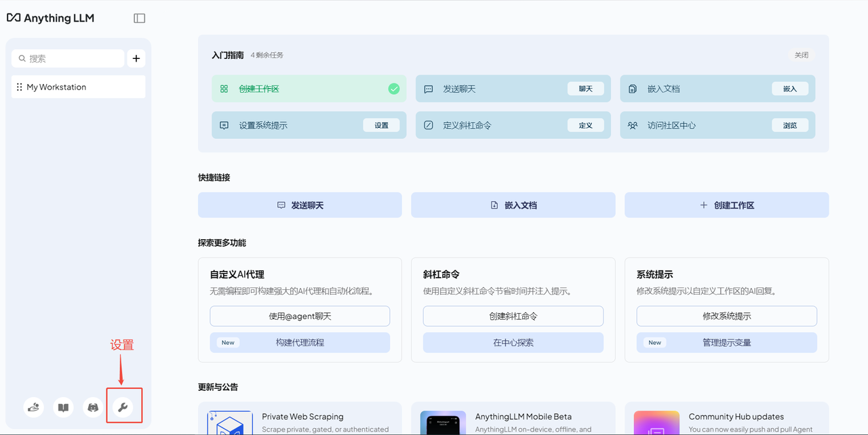Click the green completed checkmark icon
This screenshot has height=435, width=868.
pos(393,89)
